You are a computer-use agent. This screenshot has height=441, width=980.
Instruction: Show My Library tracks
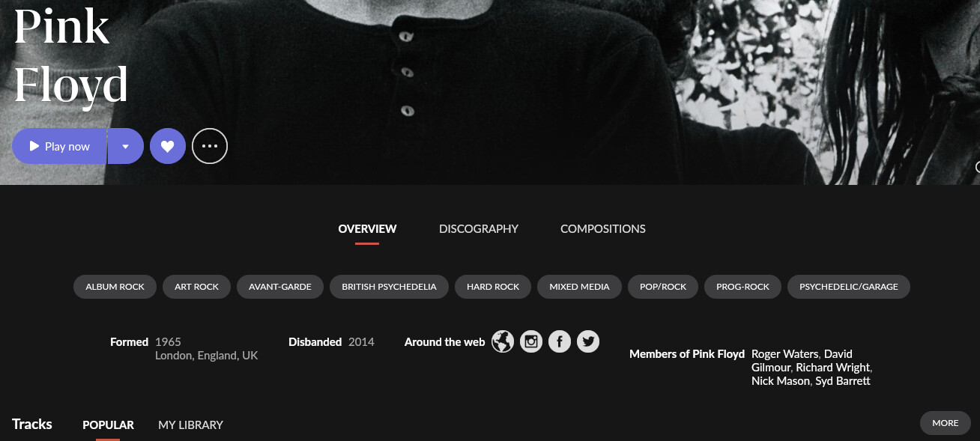(190, 425)
